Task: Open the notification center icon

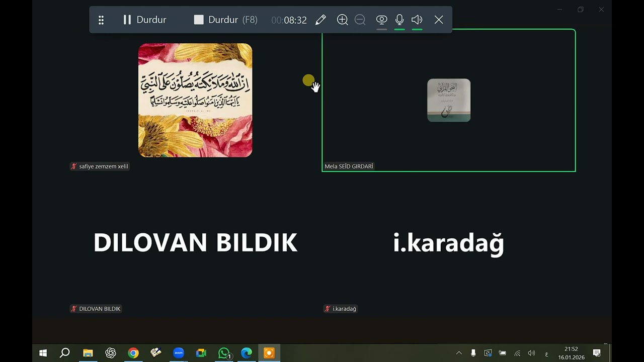Action: pyautogui.click(x=597, y=353)
